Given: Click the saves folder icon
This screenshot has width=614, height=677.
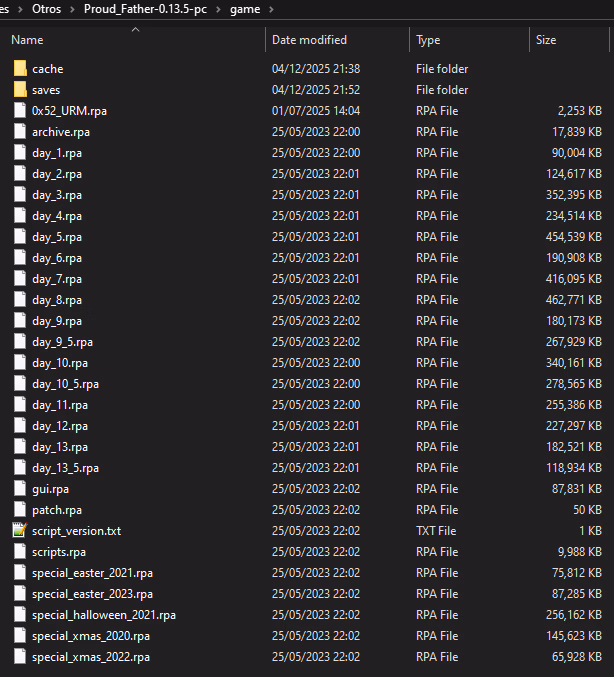Looking at the screenshot, I should 20,90.
